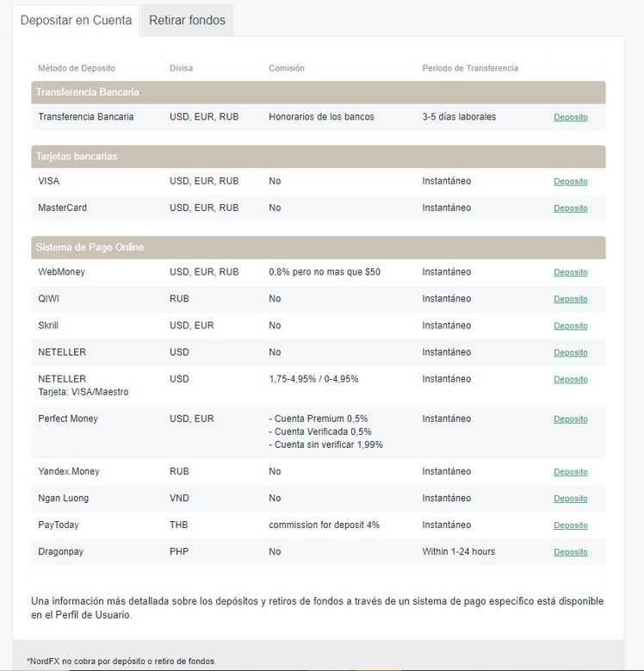This screenshot has width=644, height=671.
Task: Select the Tarjetas bancarias section heading
Action: click(319, 157)
